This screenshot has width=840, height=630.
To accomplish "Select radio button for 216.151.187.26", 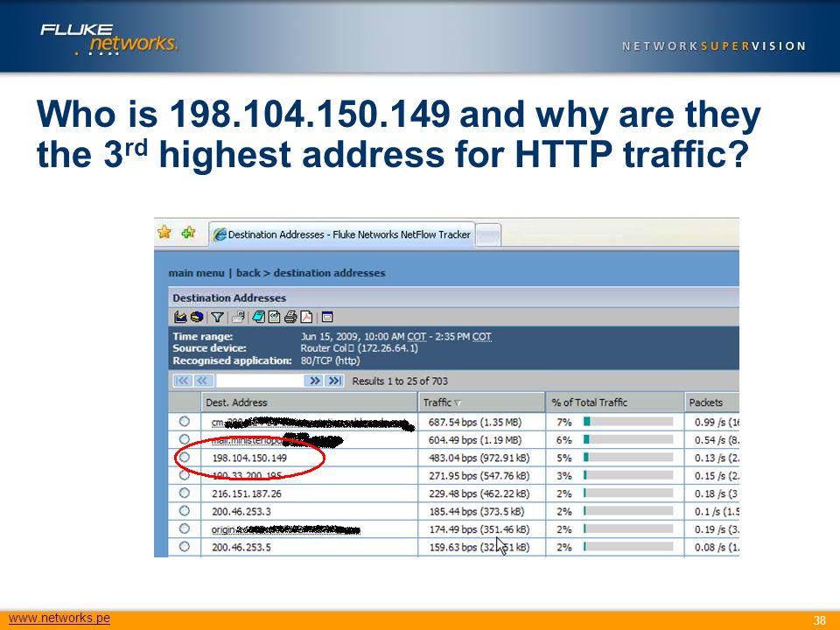I will pyautogui.click(x=185, y=493).
